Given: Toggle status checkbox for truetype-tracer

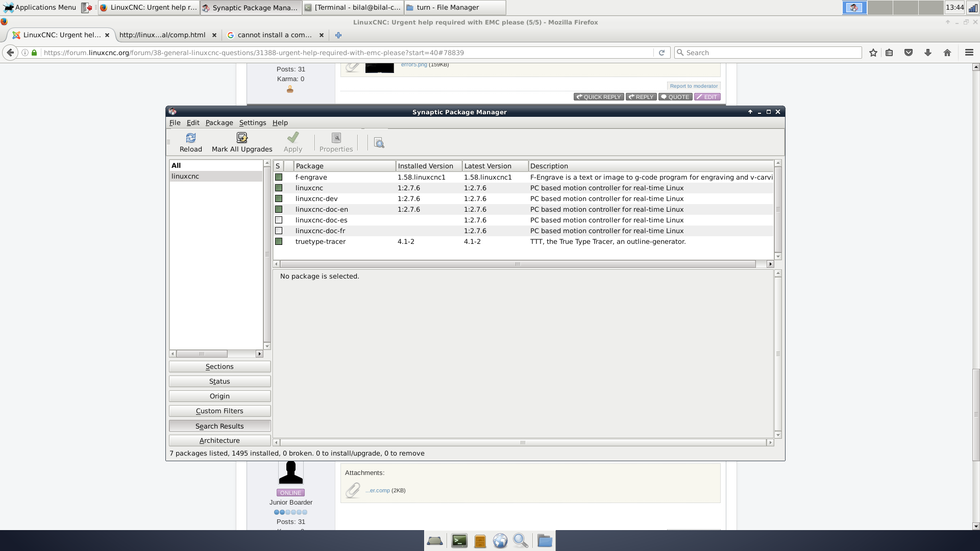Looking at the screenshot, I should tap(279, 241).
